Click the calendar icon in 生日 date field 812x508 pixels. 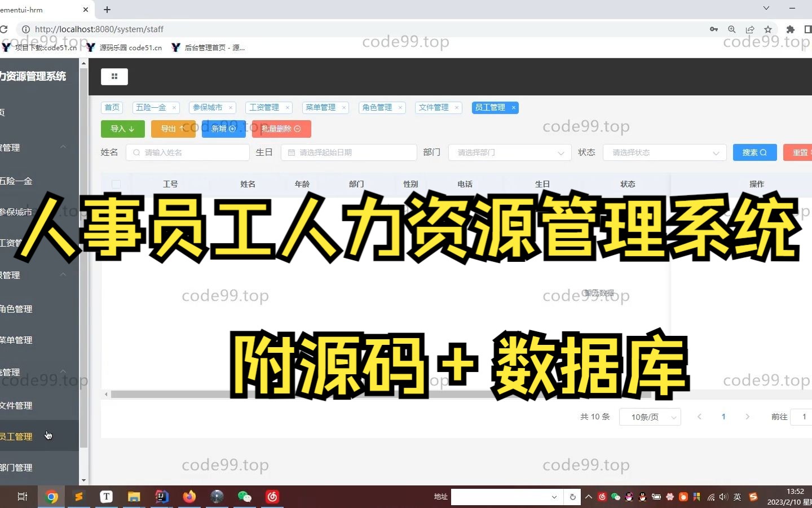pyautogui.click(x=290, y=152)
